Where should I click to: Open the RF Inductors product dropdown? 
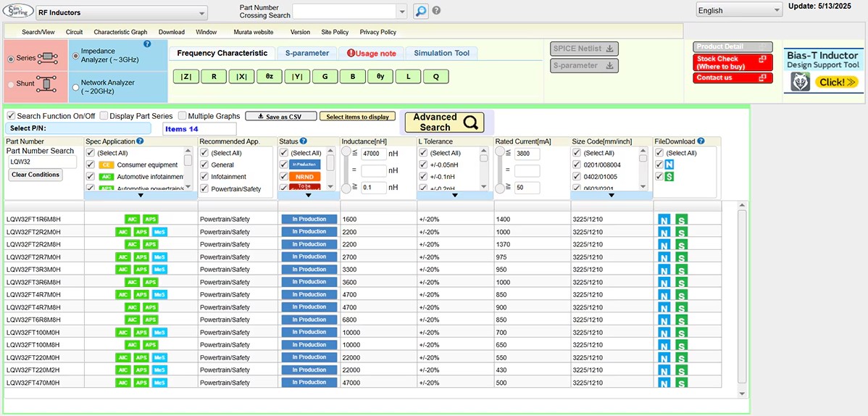(x=121, y=12)
